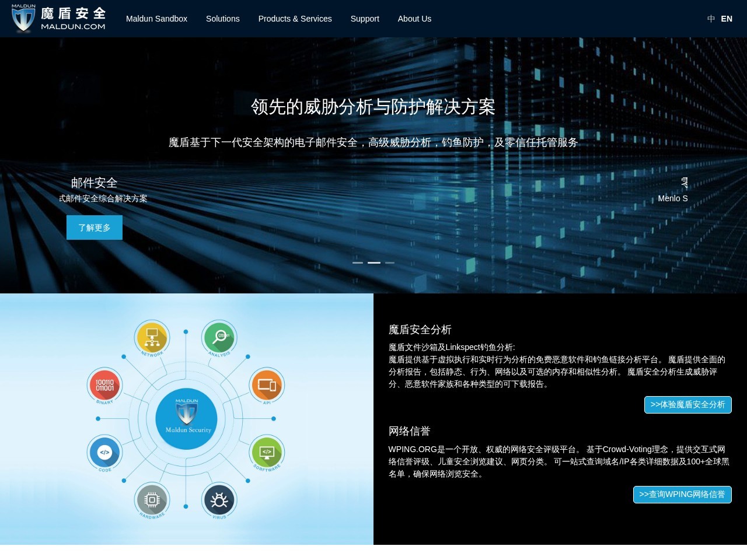Screen dimensions: 747x560
Task: Expand the Products & Services menu
Action: (x=295, y=19)
